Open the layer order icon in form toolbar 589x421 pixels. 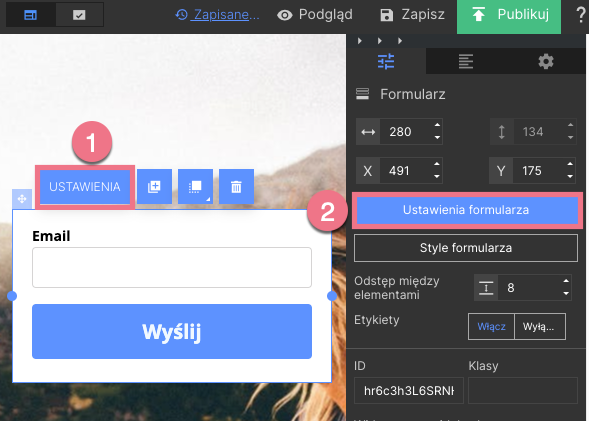pos(195,187)
